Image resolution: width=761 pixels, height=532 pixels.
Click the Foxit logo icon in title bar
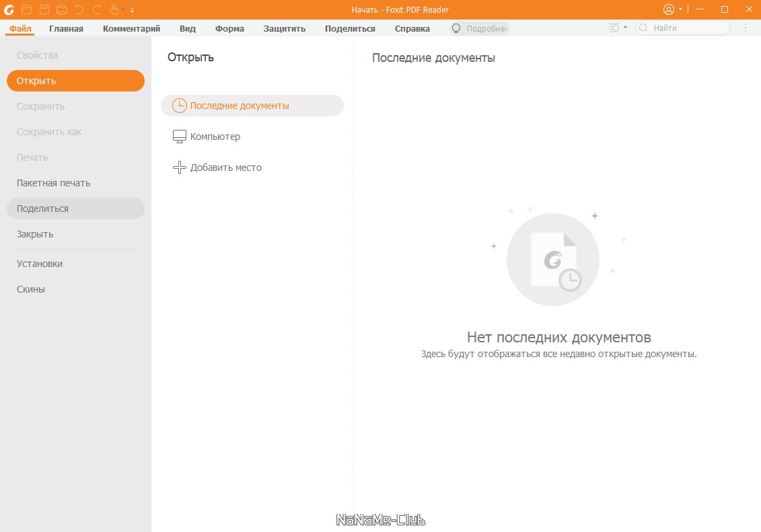tap(9, 9)
